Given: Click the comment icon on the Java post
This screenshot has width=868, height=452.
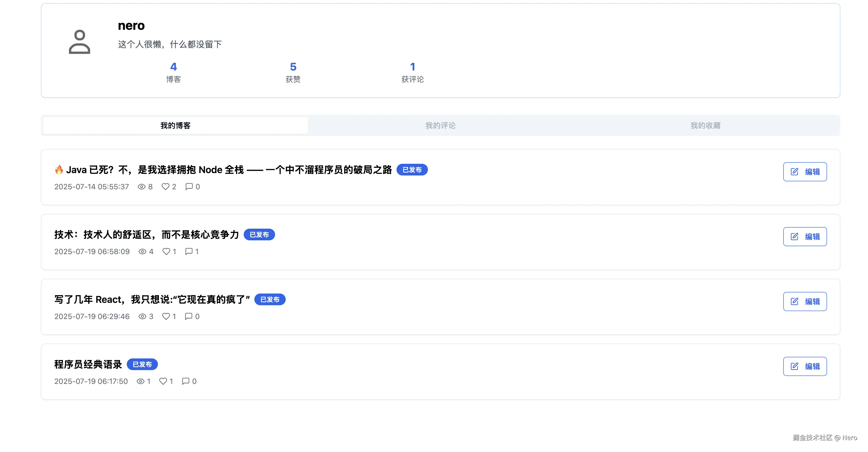Looking at the screenshot, I should coord(189,186).
